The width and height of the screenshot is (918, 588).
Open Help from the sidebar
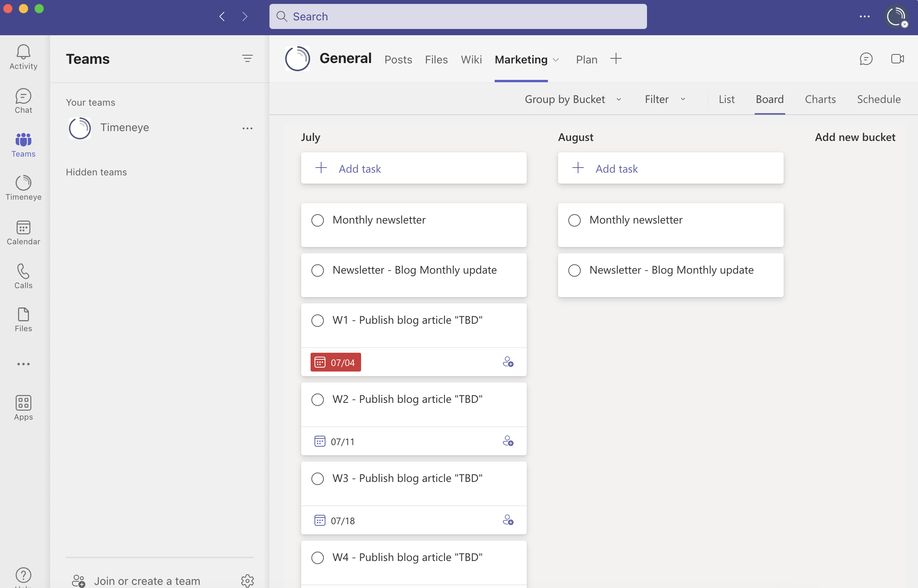click(23, 576)
